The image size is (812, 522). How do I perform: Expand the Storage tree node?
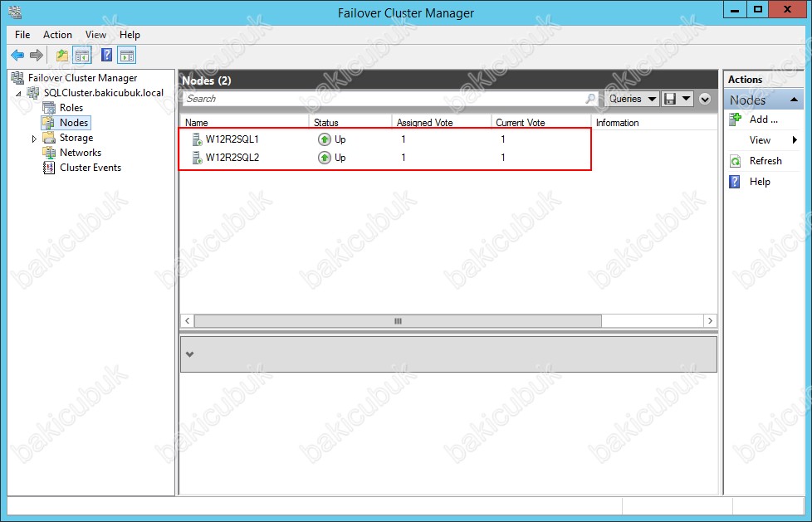coord(35,139)
